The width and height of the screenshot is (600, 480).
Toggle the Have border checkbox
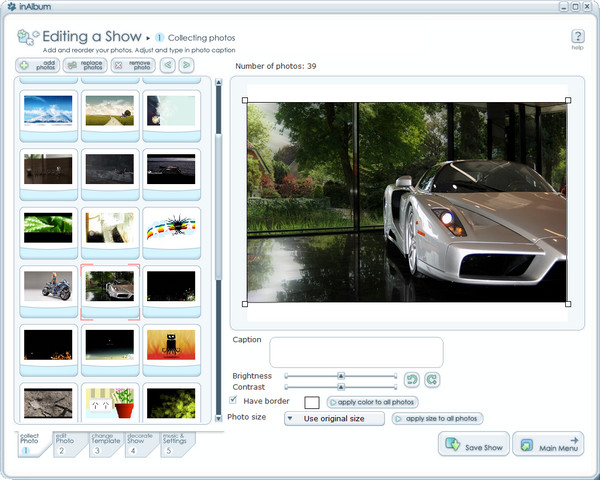tap(233, 400)
